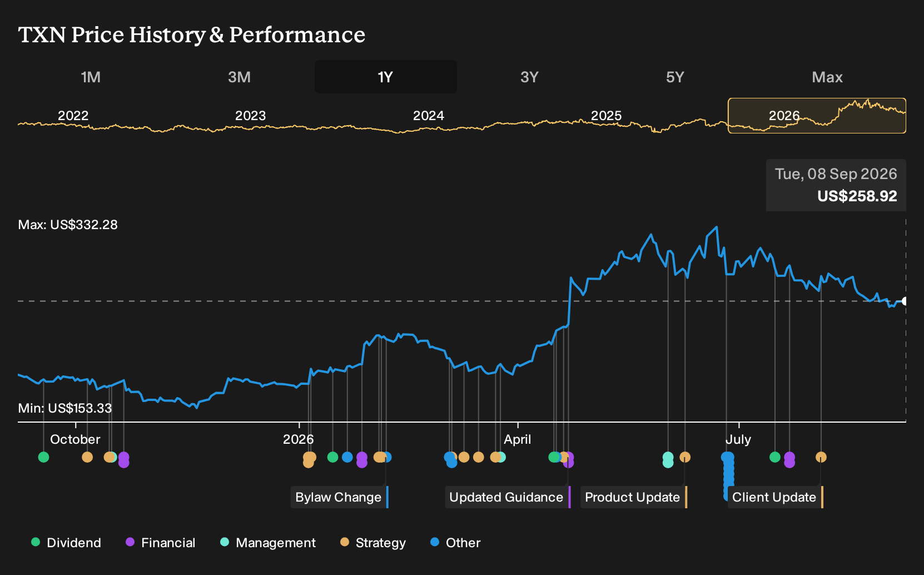This screenshot has width=924, height=575.
Task: Click the Min: US$153.33 label
Action: pyautogui.click(x=65, y=408)
